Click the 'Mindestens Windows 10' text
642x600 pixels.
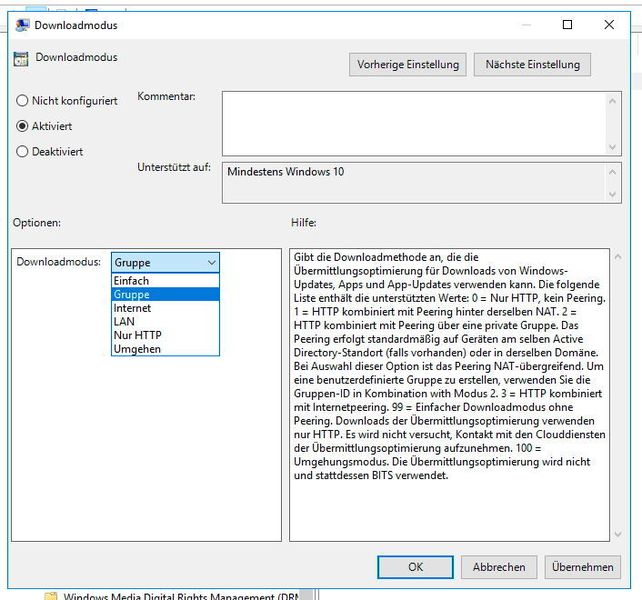[x=285, y=172]
